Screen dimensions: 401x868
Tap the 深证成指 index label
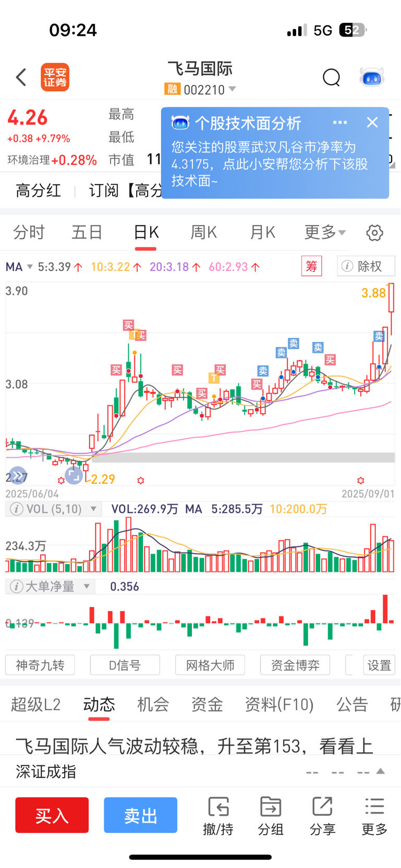[46, 772]
